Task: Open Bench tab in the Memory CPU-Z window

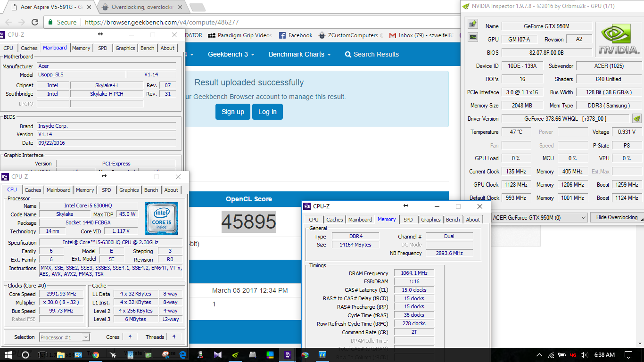Action: point(453,220)
